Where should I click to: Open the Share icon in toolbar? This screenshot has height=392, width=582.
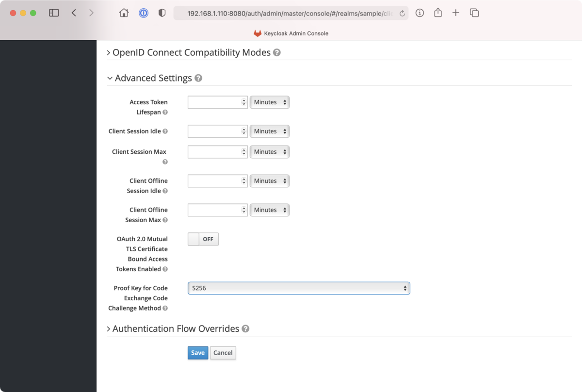[438, 13]
